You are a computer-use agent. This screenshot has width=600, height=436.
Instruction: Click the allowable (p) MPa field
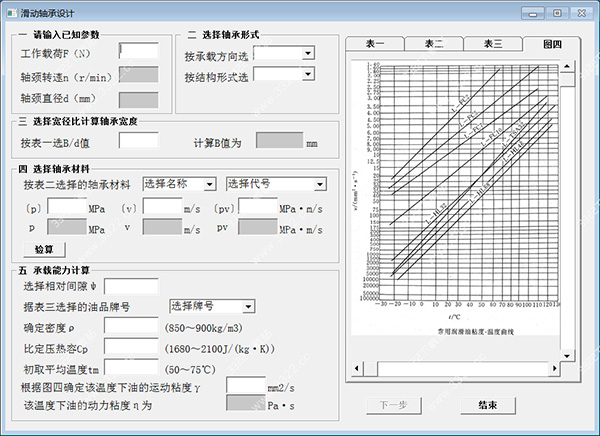click(67, 206)
